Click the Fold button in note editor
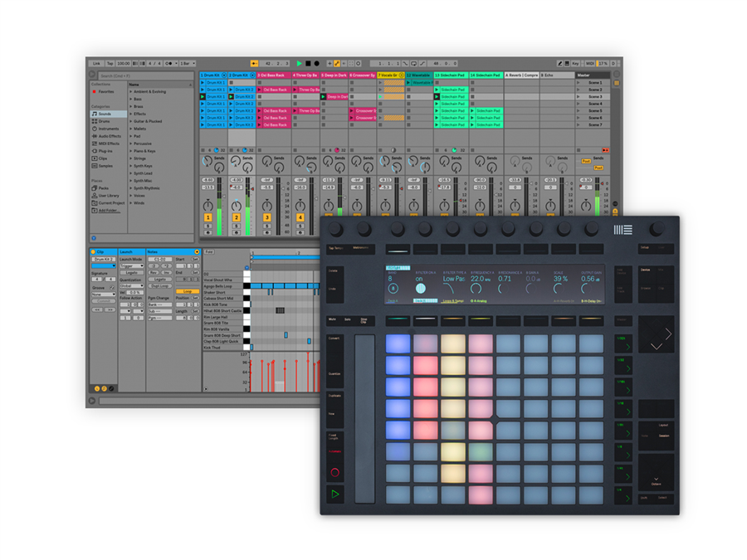747x560 pixels. click(210, 251)
